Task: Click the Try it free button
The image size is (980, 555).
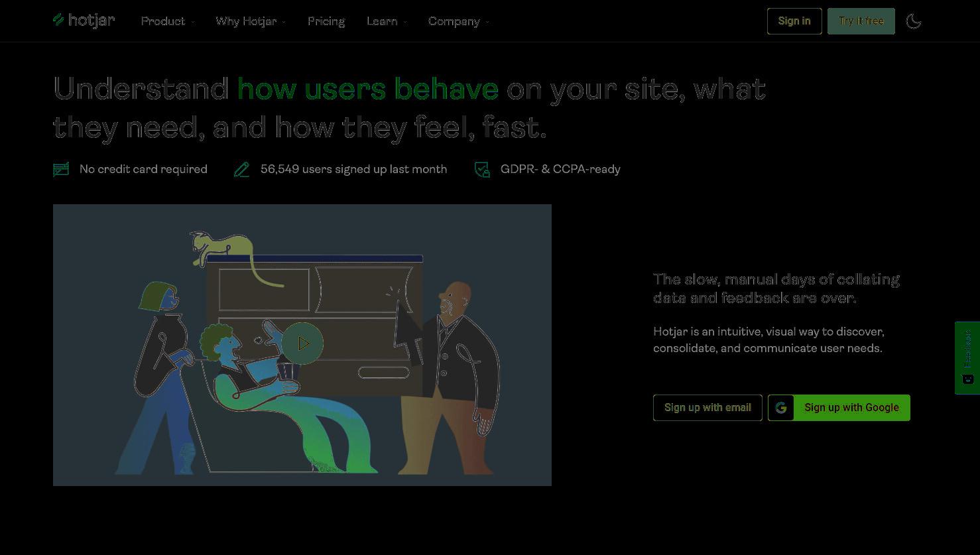Action: [x=861, y=21]
